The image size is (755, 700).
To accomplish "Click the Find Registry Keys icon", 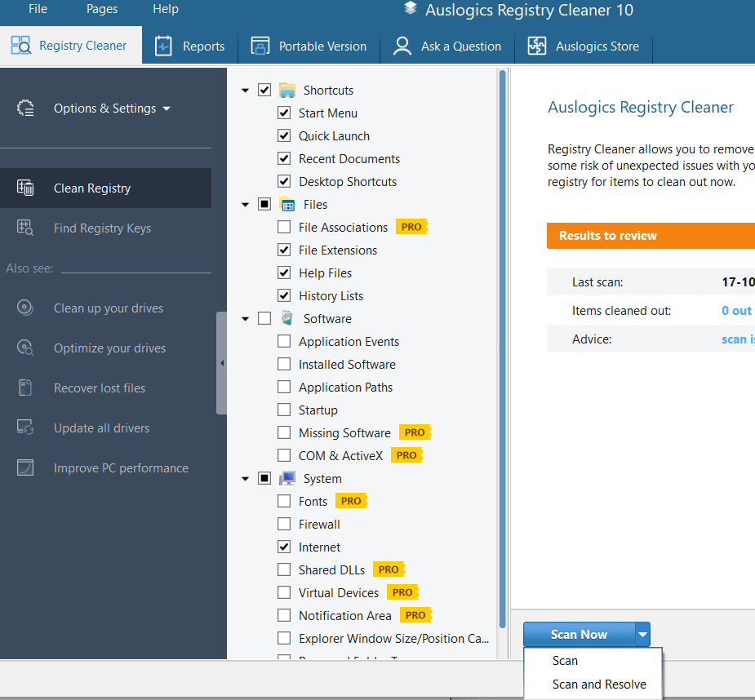I will pyautogui.click(x=25, y=228).
